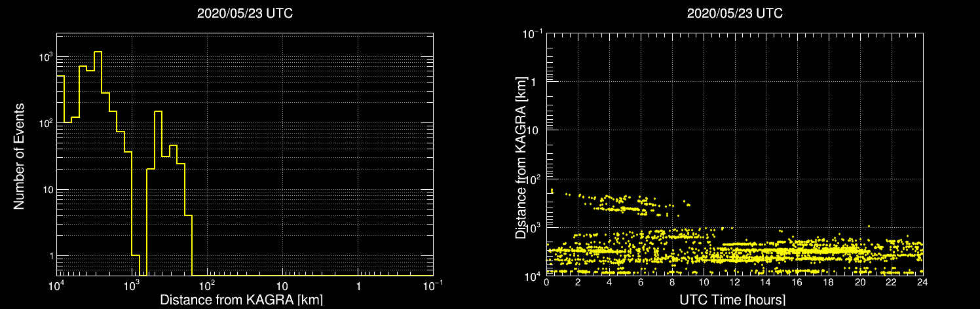980x309 pixels.
Task: Click the 10^-1 tick on scatter plot y-axis
Action: pos(531,33)
